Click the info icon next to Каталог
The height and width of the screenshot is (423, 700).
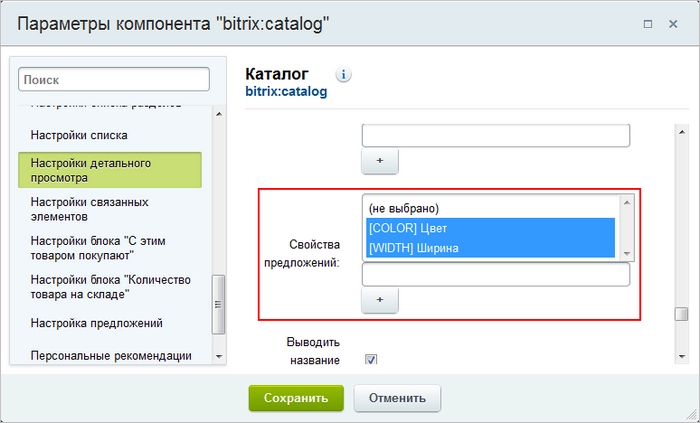pyautogui.click(x=343, y=75)
